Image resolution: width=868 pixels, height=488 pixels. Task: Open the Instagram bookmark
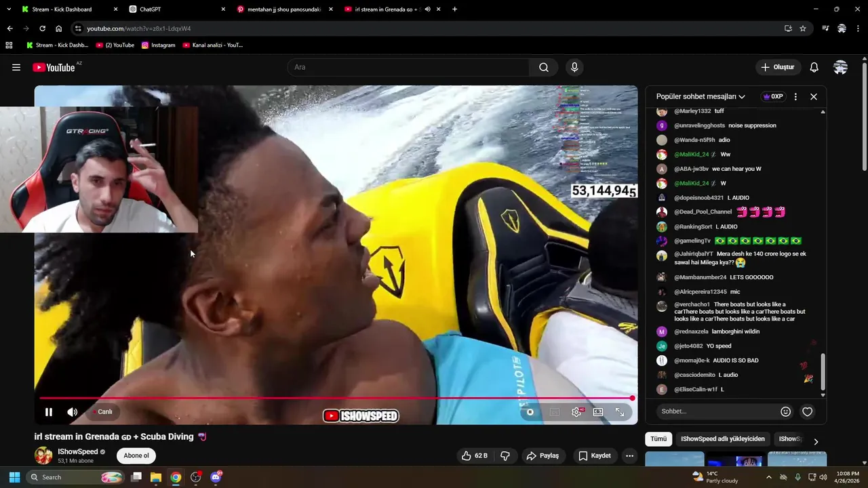[158, 45]
